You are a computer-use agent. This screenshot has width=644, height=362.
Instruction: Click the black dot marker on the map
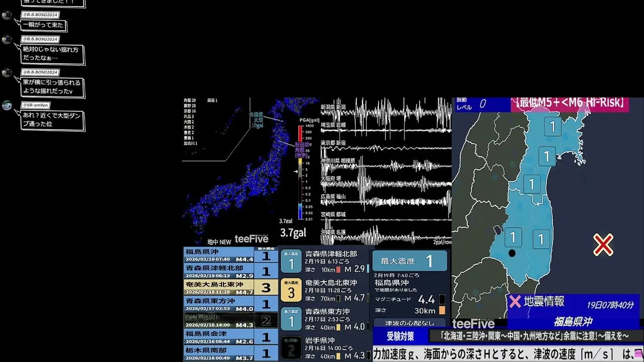[x=512, y=253]
